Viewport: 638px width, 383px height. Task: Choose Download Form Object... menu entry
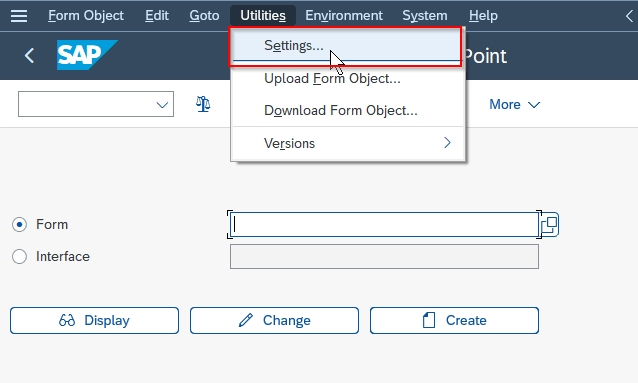click(x=348, y=110)
